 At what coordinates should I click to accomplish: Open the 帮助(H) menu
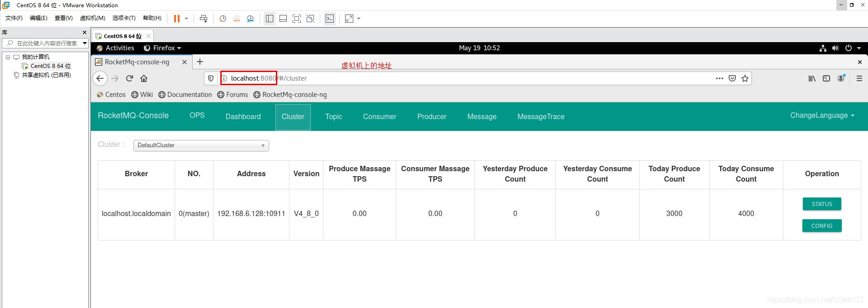click(152, 18)
